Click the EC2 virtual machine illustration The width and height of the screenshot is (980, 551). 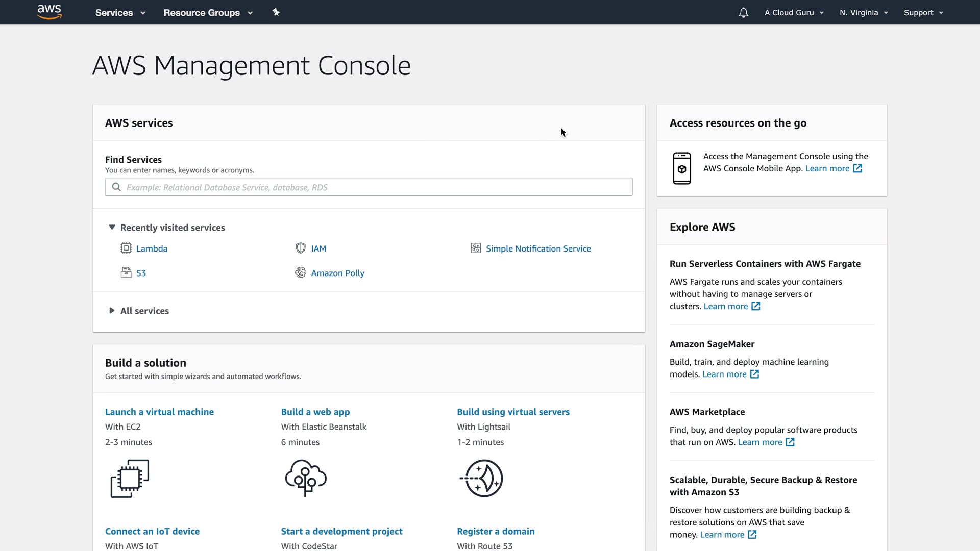click(130, 479)
